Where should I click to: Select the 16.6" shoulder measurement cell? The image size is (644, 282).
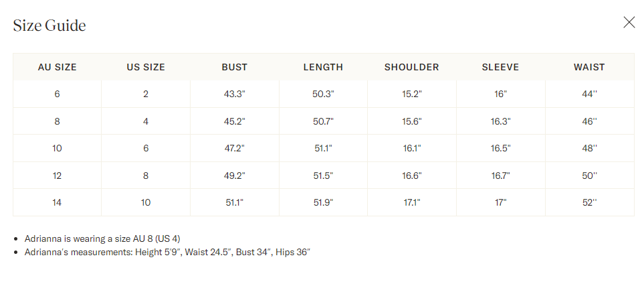pos(412,175)
